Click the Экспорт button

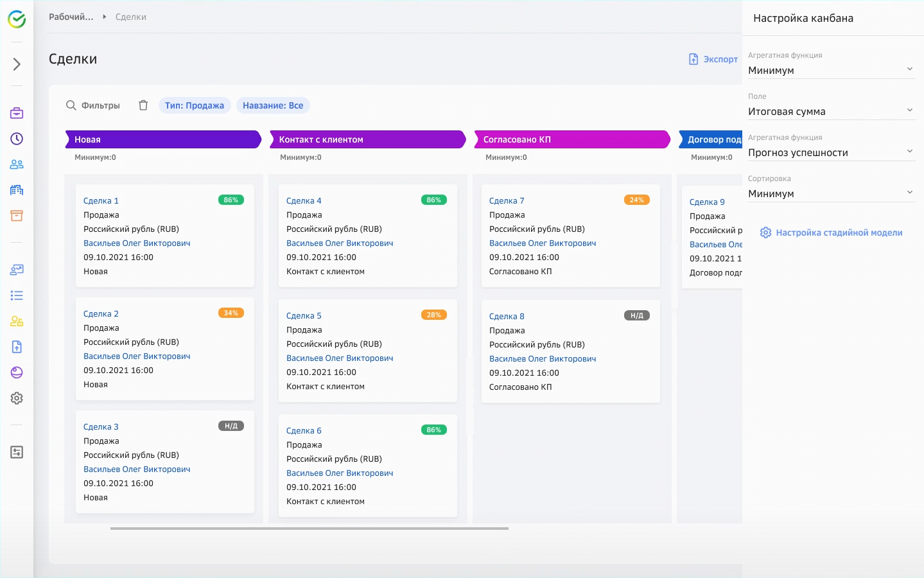point(713,58)
